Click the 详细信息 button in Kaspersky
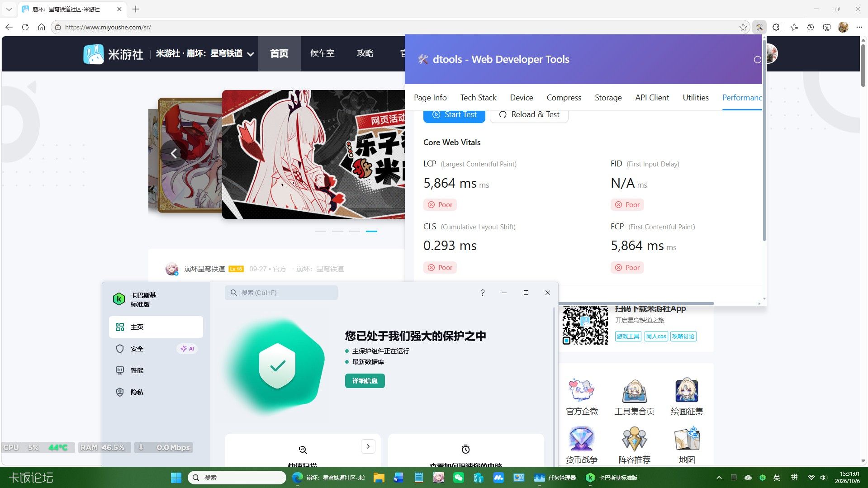 (x=365, y=381)
